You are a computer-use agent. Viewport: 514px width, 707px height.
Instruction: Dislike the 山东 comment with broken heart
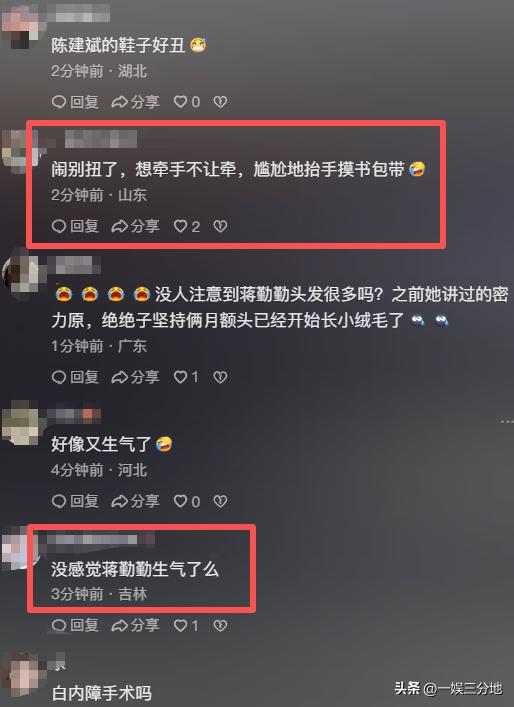point(220,226)
